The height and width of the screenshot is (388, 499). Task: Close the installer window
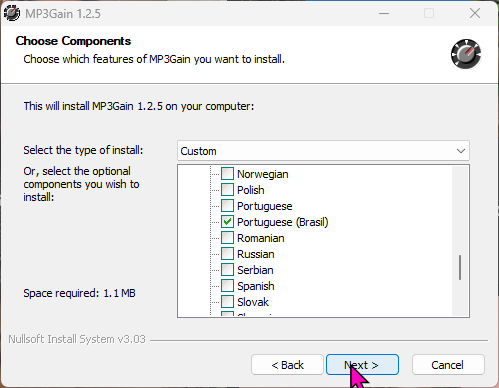475,13
